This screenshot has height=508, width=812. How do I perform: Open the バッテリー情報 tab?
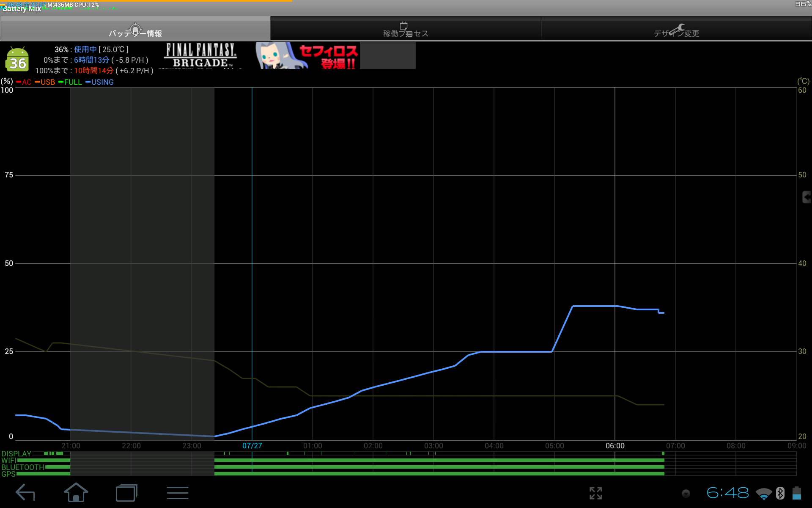[135, 29]
